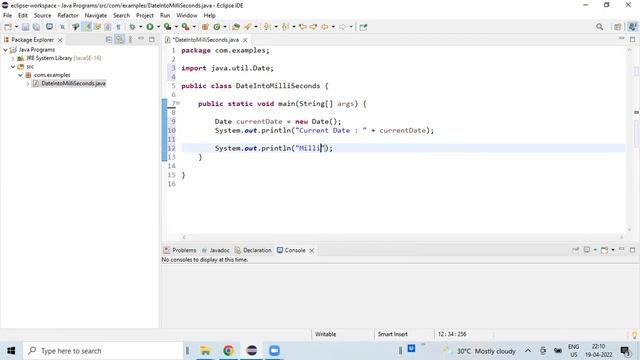The width and height of the screenshot is (640, 360).
Task: Click the Next Annotation icon
Action: pos(267,27)
